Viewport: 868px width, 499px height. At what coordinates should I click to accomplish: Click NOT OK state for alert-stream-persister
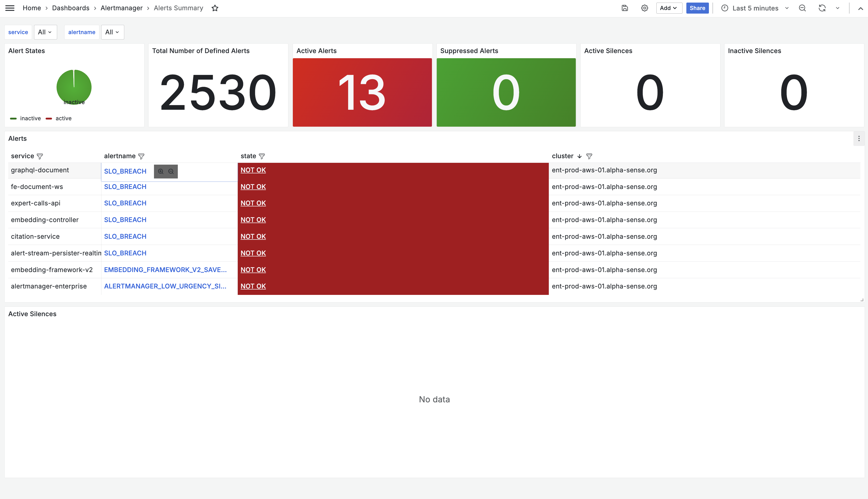253,253
